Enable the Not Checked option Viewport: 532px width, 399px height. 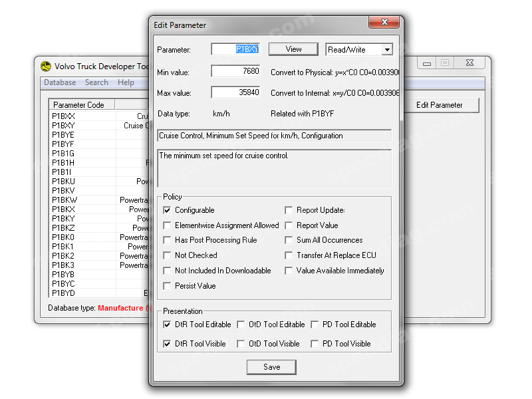coord(167,255)
